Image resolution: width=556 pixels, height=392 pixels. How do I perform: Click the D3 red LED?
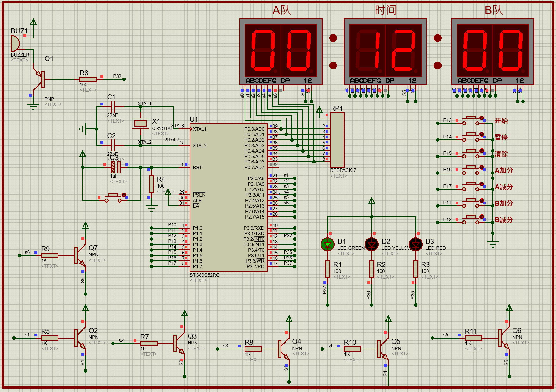[x=416, y=244]
